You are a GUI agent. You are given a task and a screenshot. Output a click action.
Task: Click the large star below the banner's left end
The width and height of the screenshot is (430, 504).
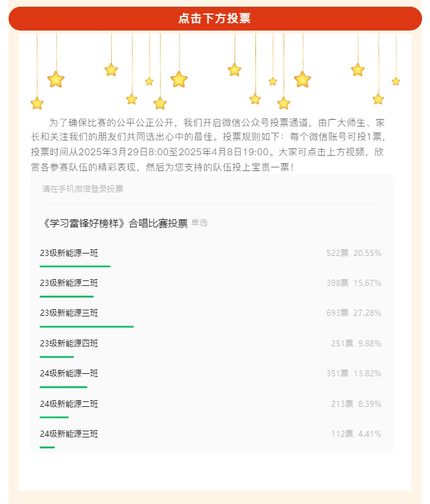coord(56,79)
